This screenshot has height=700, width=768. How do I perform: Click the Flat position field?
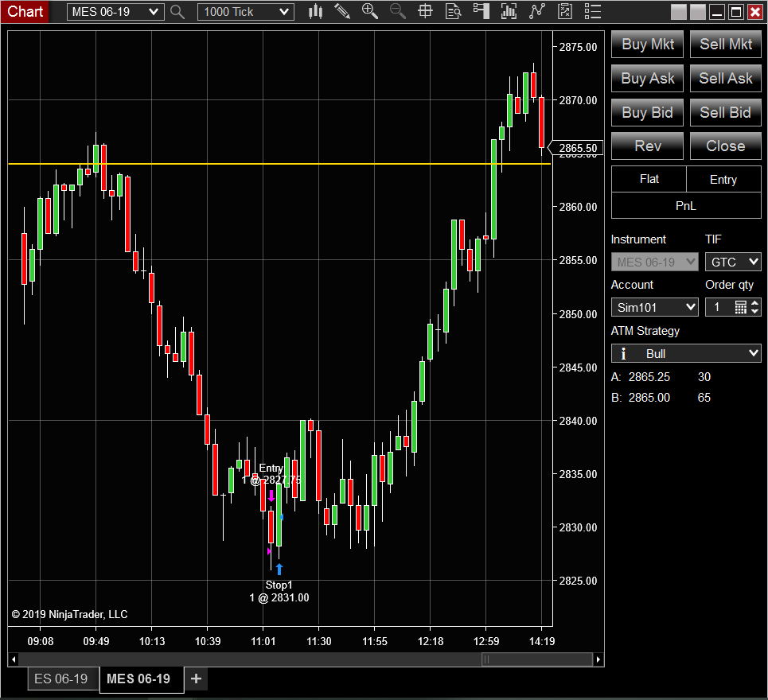pos(649,179)
